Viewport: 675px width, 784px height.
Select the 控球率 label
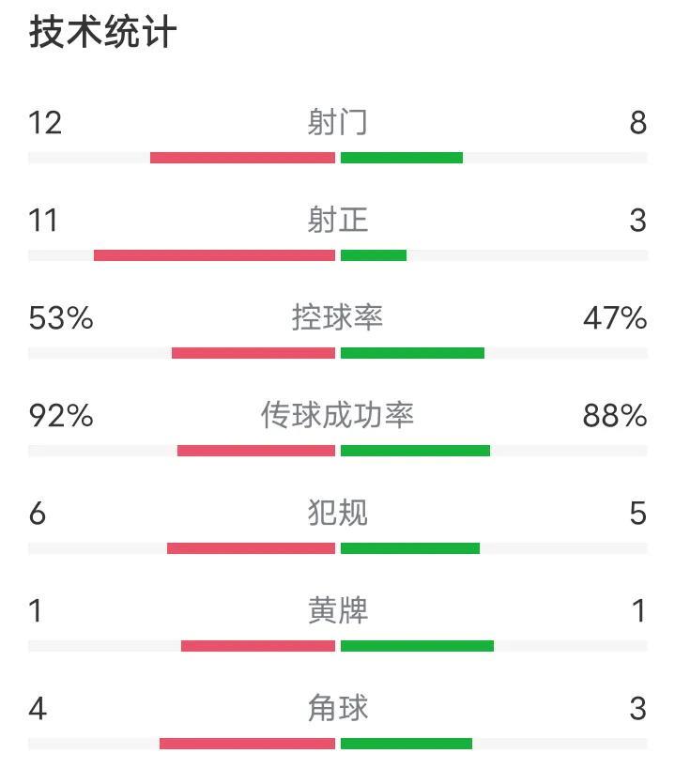pos(338,317)
